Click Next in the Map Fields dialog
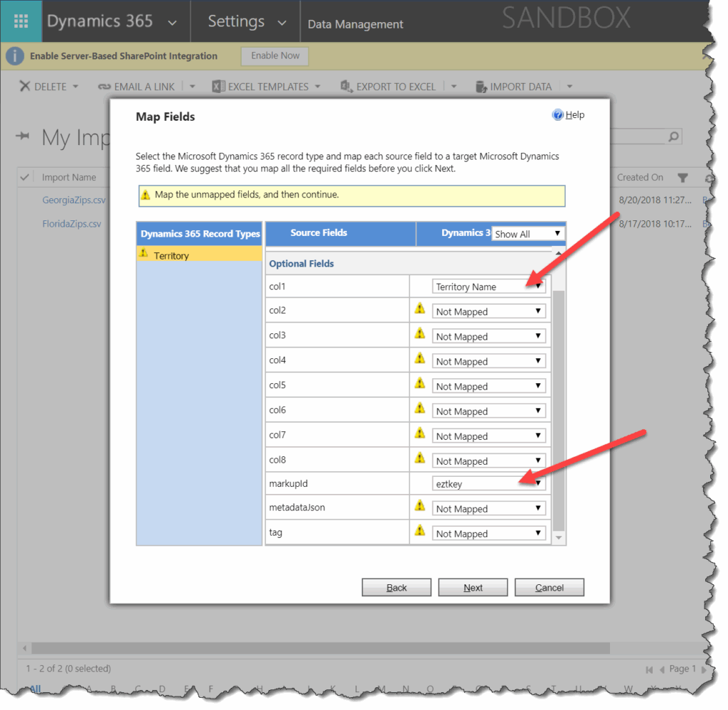 (x=472, y=587)
